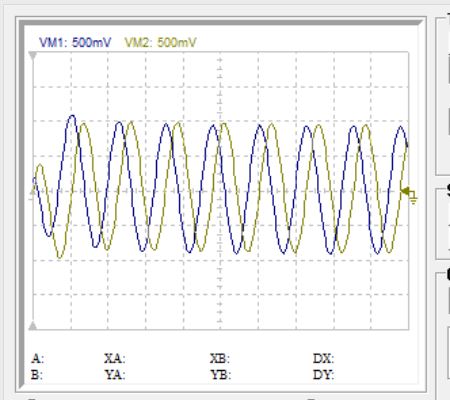This screenshot has width=450, height=400.
Task: Click the DX: readout label
Action: pos(323,359)
